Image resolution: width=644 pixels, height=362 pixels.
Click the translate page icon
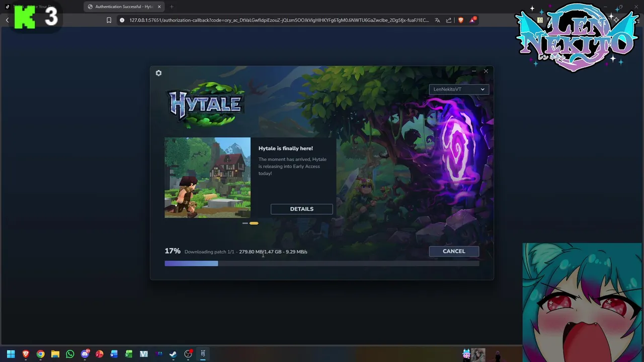click(x=437, y=20)
